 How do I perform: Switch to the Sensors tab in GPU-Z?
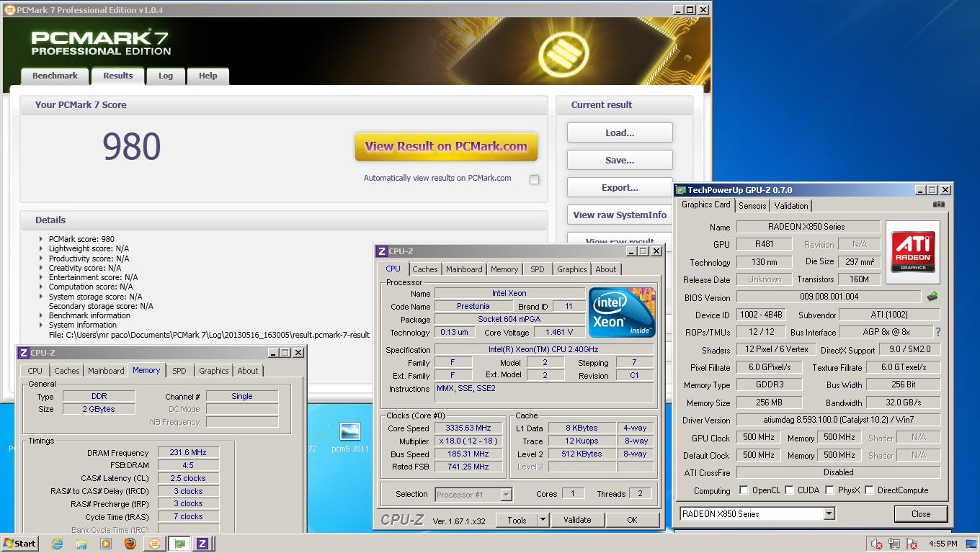point(752,206)
